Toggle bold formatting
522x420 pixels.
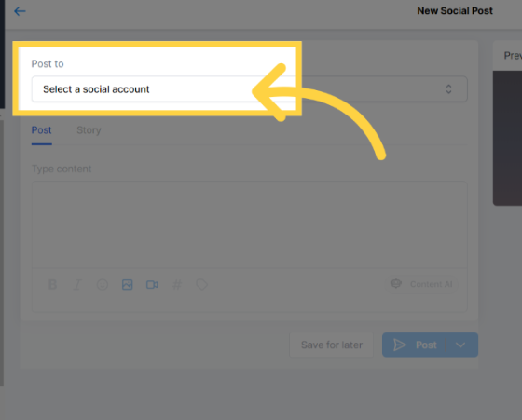tap(52, 285)
